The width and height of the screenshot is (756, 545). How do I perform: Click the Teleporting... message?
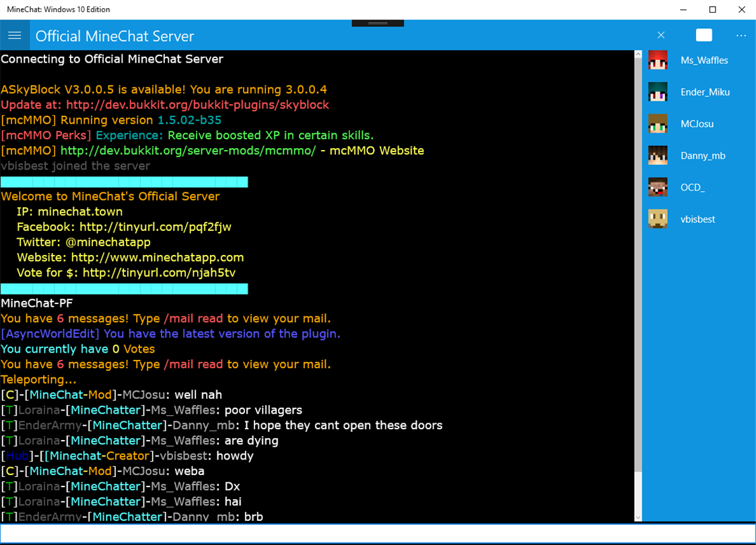pos(38,379)
